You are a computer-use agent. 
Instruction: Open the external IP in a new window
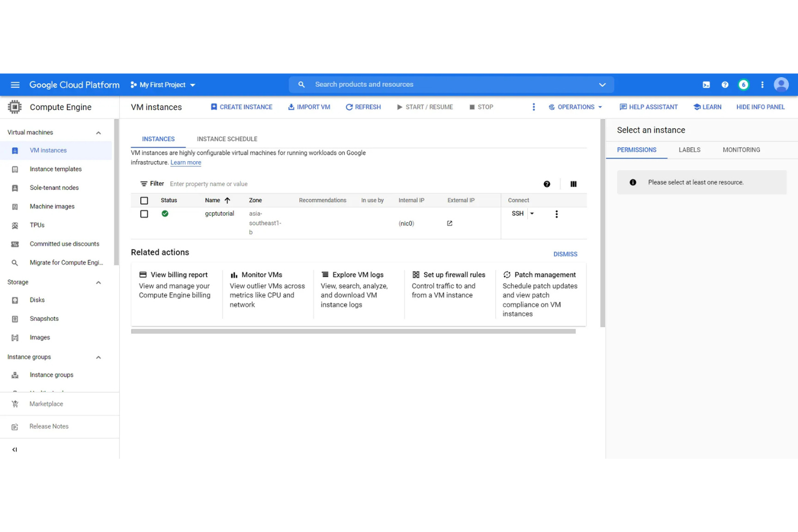tap(449, 223)
